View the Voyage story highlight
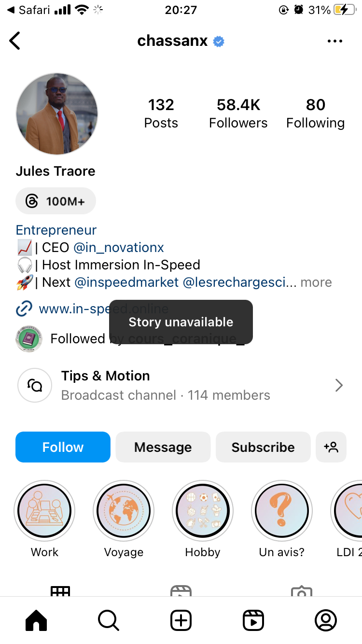 click(124, 511)
